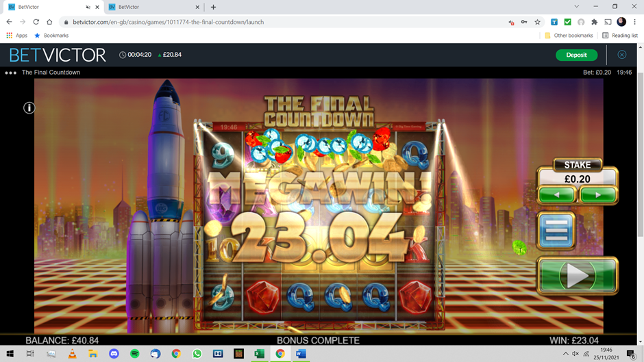Open the Reading list

point(620,36)
